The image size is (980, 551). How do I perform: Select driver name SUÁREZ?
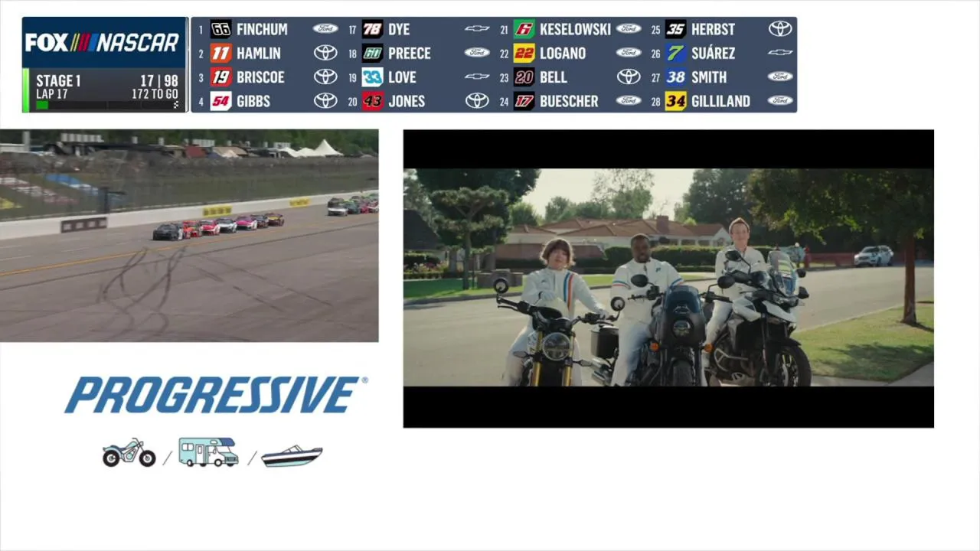[713, 53]
